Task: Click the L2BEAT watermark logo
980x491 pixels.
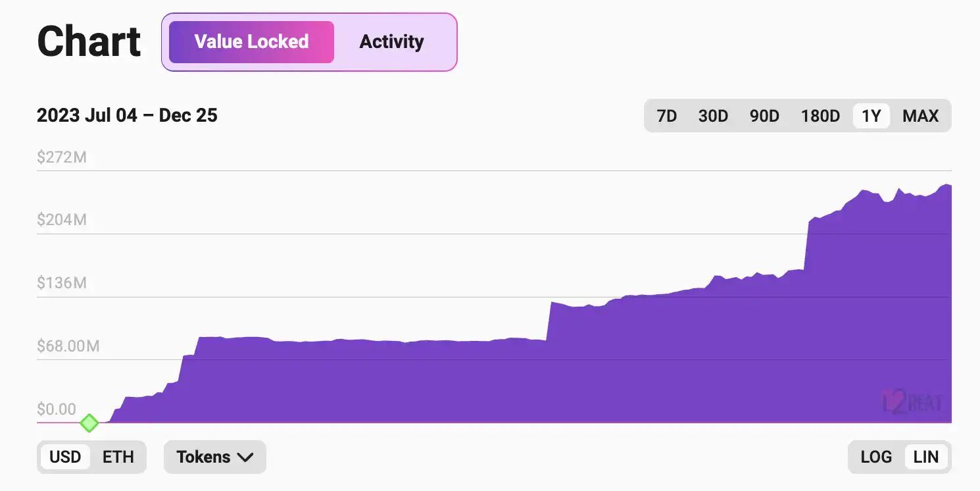Action: [x=912, y=401]
